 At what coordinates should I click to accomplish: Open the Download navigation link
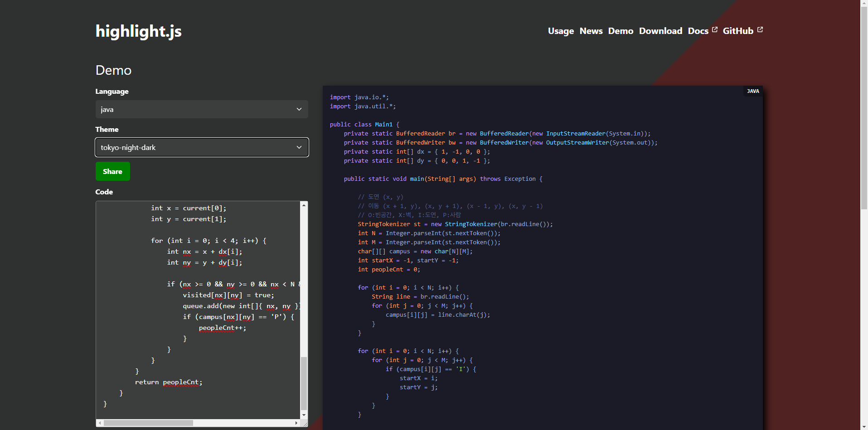(660, 31)
